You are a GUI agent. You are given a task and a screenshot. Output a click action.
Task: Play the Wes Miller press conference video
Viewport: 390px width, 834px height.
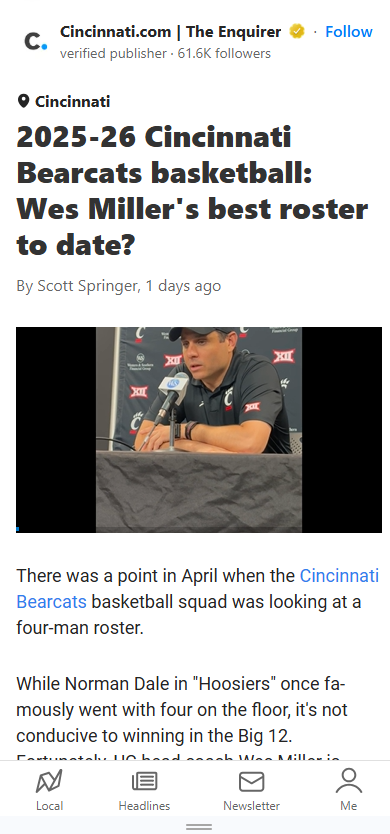tap(199, 430)
